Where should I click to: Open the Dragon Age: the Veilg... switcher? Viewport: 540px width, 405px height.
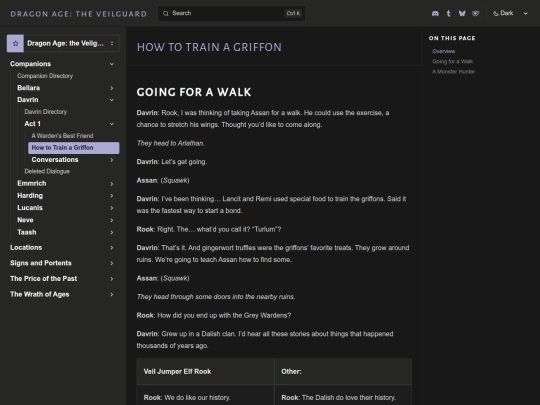pos(63,43)
